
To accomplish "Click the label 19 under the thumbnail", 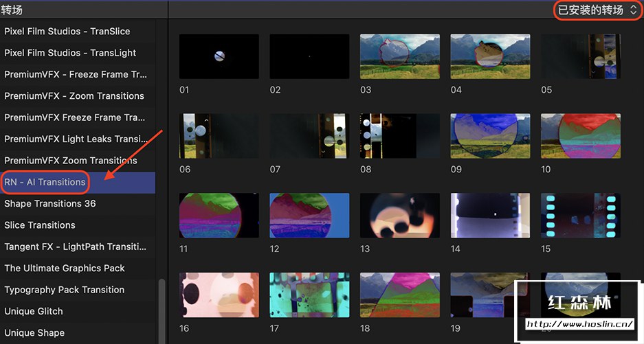I will [456, 328].
